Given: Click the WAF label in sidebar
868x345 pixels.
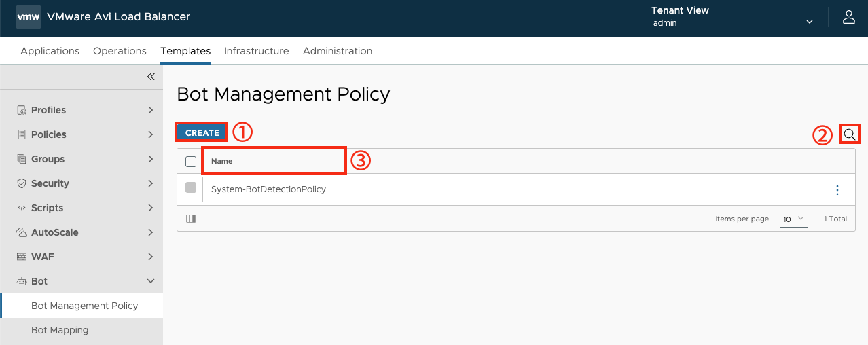Looking at the screenshot, I should tap(43, 257).
